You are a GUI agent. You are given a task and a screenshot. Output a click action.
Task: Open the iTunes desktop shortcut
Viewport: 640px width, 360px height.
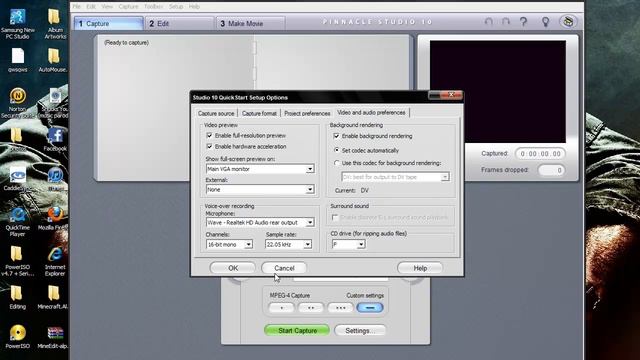[55, 179]
